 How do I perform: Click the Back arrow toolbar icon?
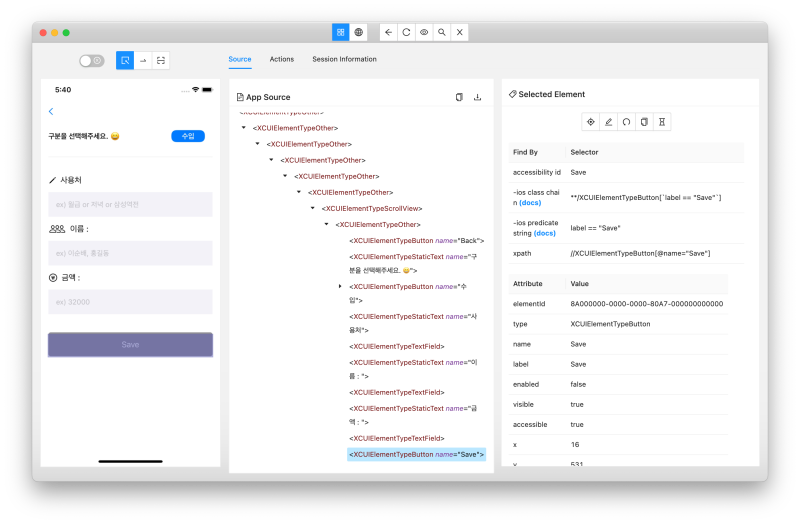click(388, 32)
